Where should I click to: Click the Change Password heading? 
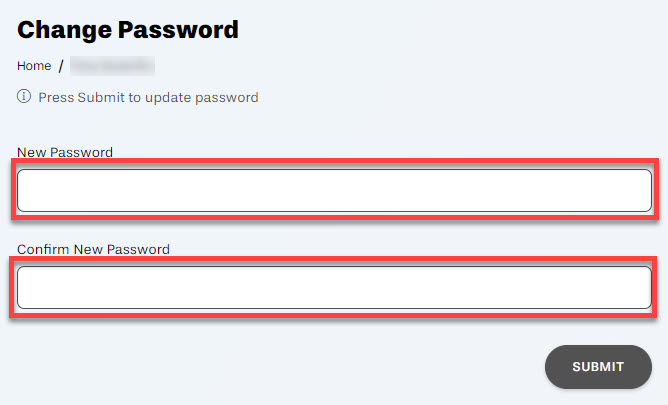[x=128, y=29]
